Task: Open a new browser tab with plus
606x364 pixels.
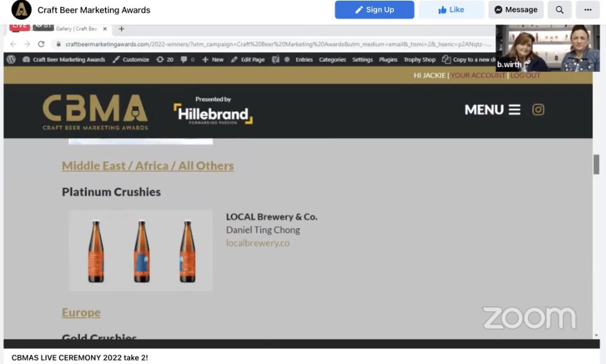Action: (121, 29)
